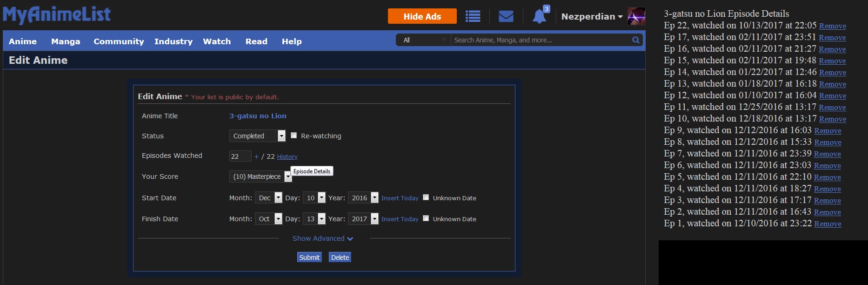
Task: Open the notifications bell icon
Action: point(539,16)
